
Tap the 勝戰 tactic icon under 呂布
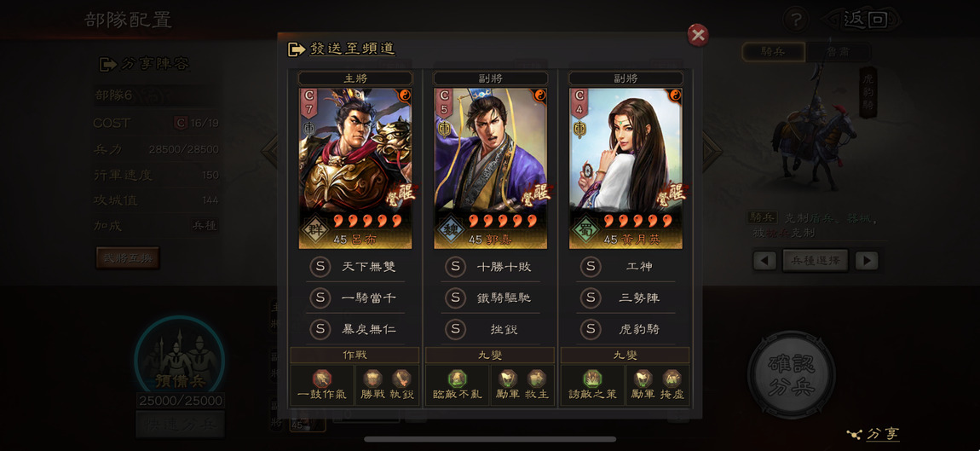pyautogui.click(x=372, y=379)
